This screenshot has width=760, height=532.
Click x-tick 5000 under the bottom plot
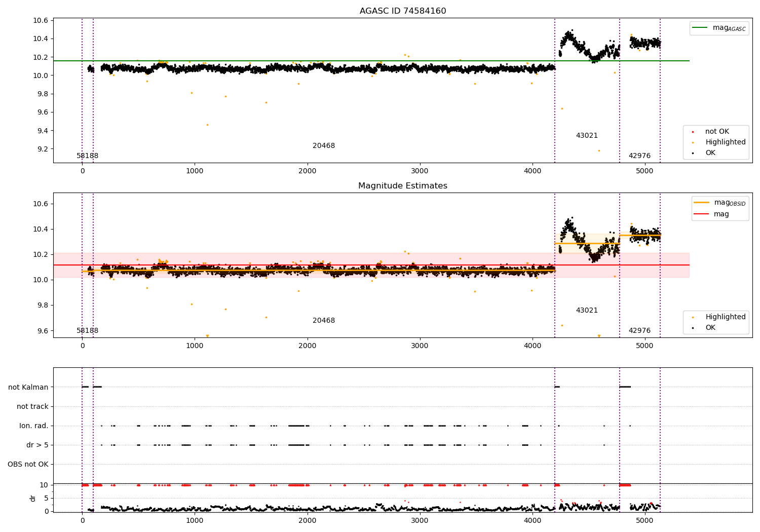click(x=645, y=520)
